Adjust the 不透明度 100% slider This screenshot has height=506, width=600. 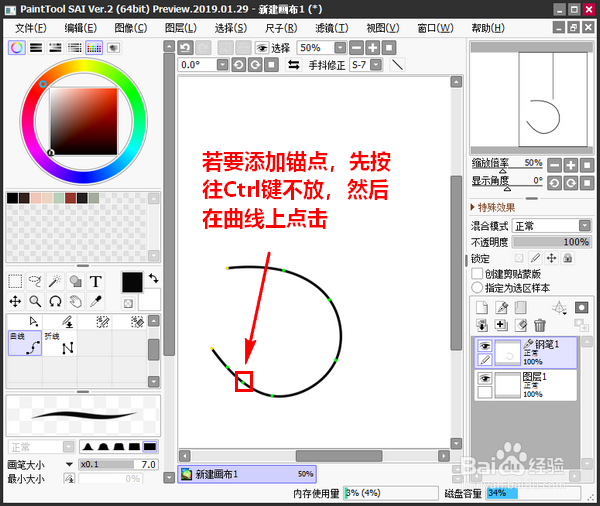552,242
